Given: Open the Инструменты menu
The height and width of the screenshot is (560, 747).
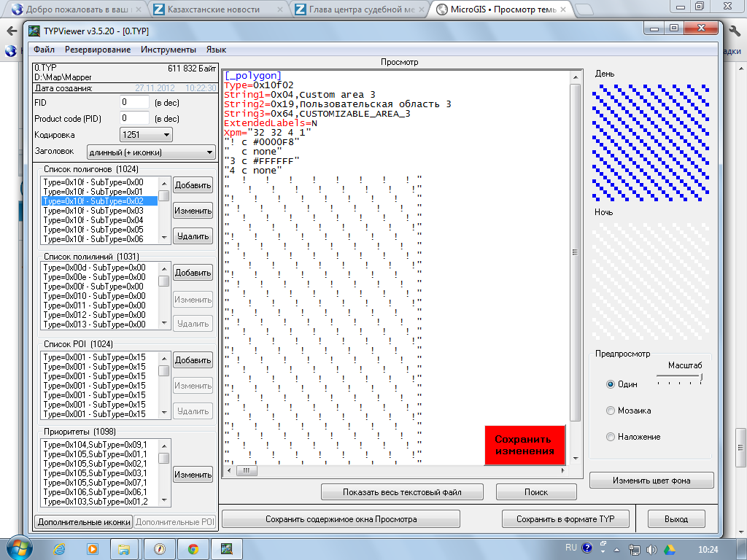Looking at the screenshot, I should [x=169, y=50].
